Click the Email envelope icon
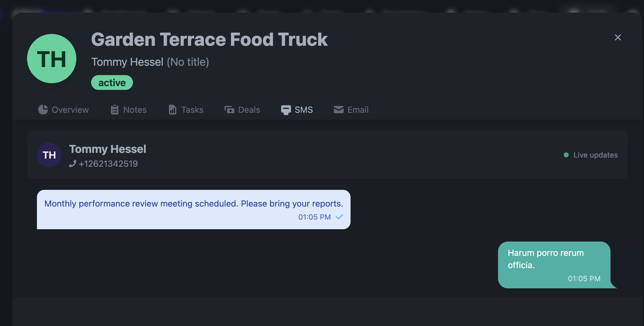644x326 pixels. pos(338,110)
